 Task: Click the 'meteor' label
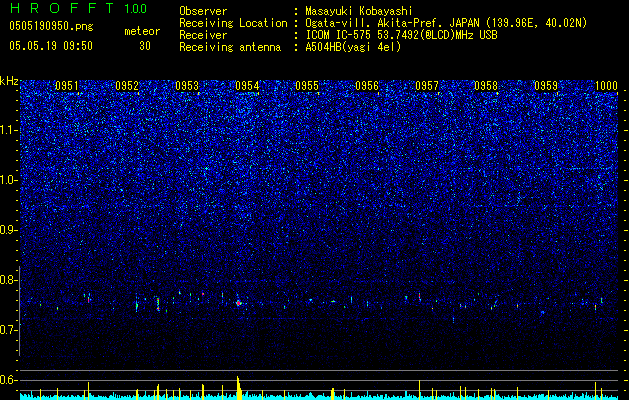[142, 31]
